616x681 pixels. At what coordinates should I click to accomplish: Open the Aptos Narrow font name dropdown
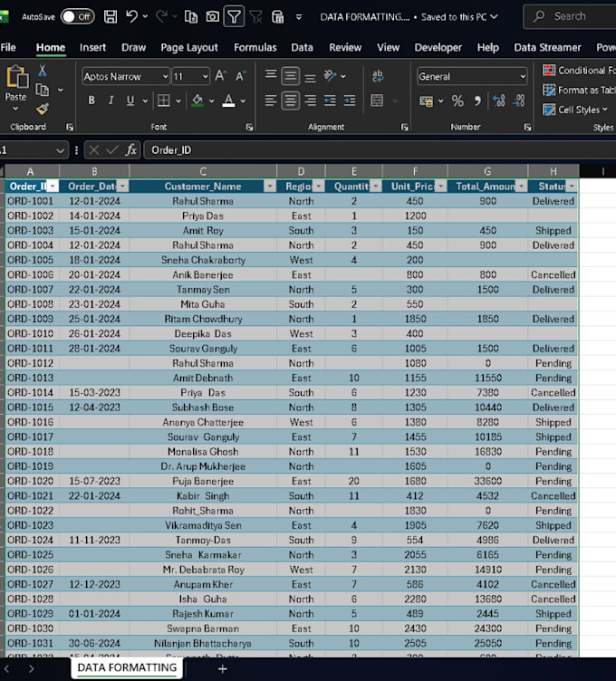[165, 76]
